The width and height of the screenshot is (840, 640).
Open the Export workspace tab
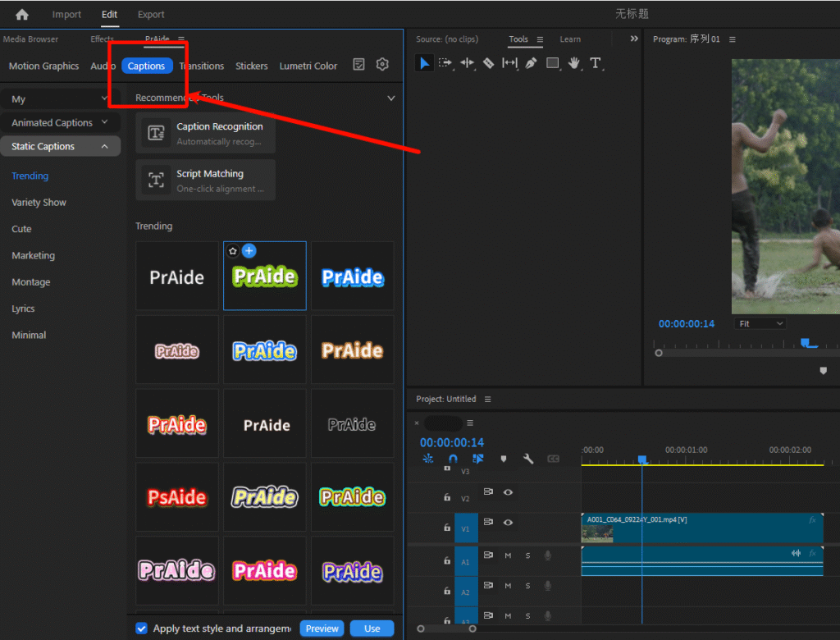point(151,15)
